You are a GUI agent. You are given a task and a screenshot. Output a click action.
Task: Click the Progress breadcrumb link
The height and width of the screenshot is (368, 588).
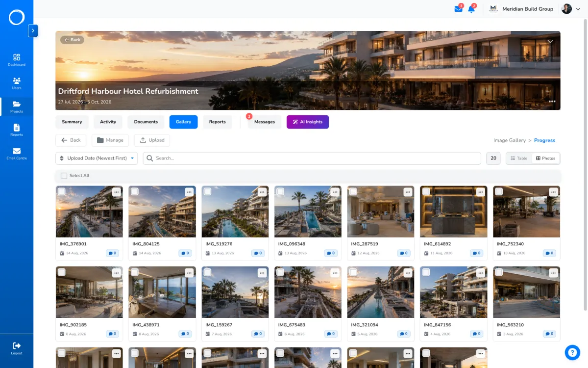tap(544, 140)
